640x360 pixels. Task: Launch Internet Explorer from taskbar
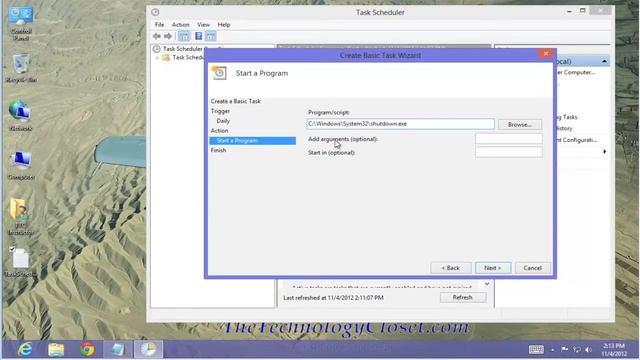[x=25, y=349]
